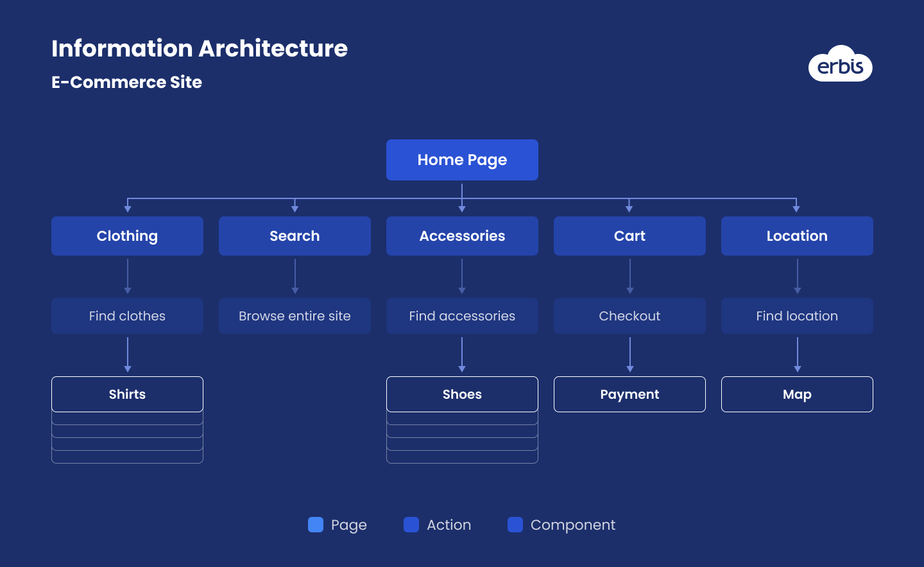Click the Map component box
Image resolution: width=924 pixels, height=567 pixels.
coord(797,394)
